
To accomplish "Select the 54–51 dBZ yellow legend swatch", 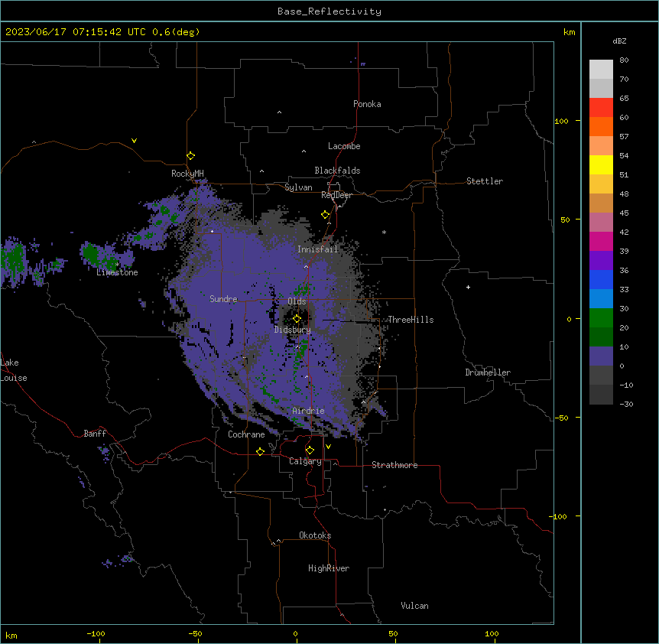I will (x=601, y=164).
